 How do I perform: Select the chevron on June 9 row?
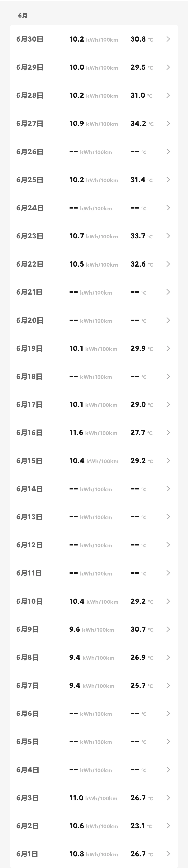tap(168, 629)
